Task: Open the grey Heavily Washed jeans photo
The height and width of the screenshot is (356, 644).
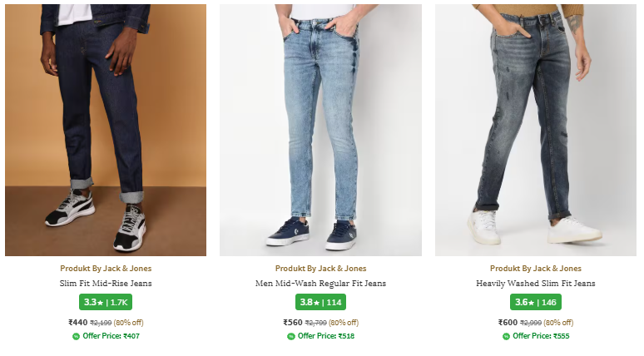Action: pos(535,130)
